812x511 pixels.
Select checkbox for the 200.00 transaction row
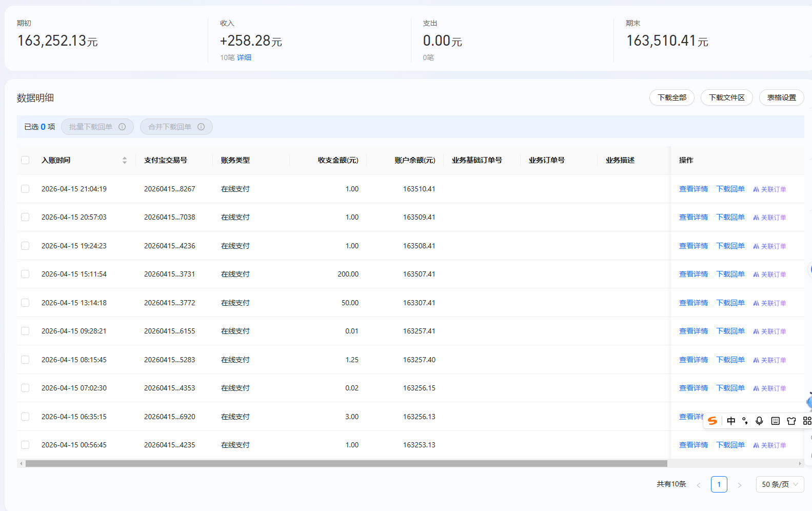tap(25, 274)
